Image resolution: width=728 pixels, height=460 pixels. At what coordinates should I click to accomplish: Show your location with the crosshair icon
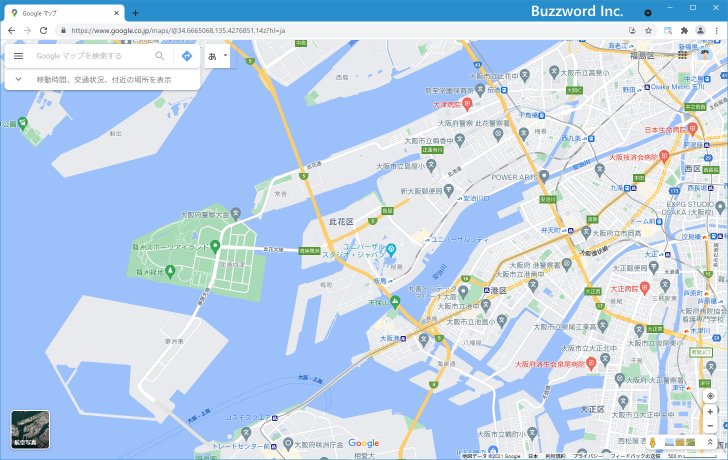pos(710,396)
